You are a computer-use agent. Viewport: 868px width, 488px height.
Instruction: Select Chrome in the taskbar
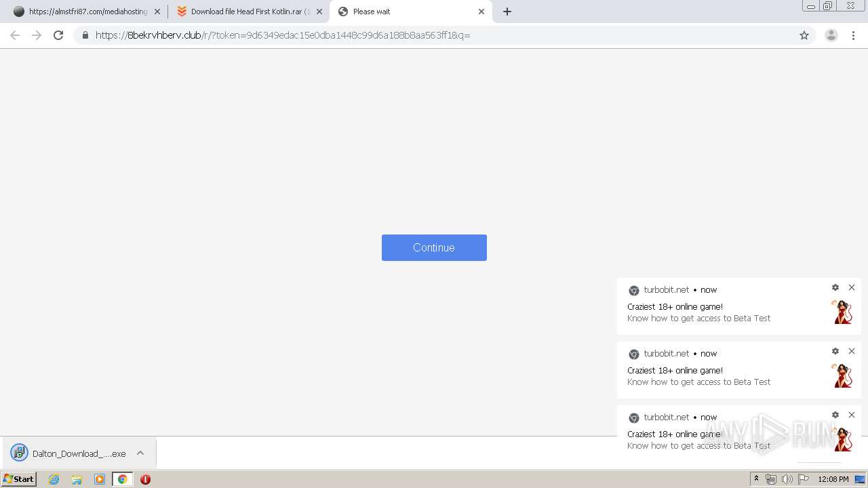[x=122, y=479]
